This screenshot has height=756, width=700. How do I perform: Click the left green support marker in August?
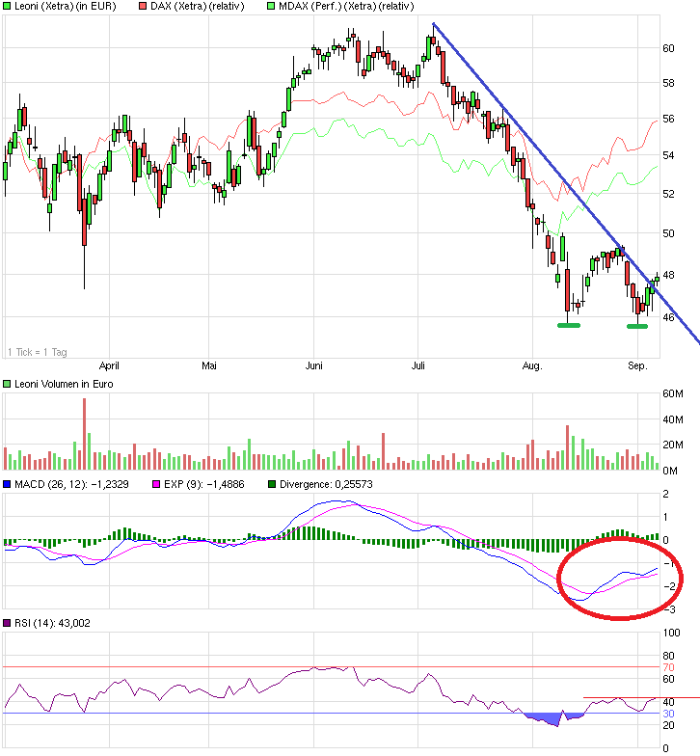569,325
